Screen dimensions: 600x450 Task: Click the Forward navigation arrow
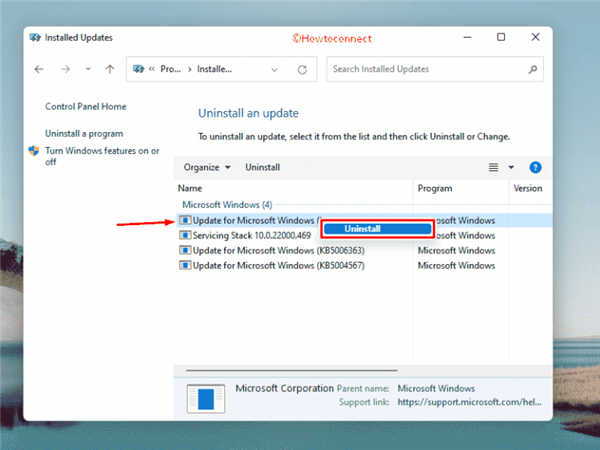(65, 69)
